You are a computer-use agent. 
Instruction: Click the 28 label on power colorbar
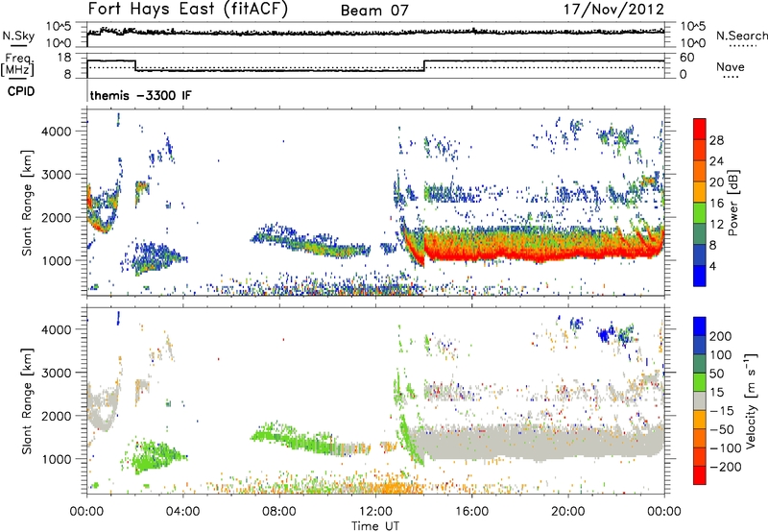716,140
